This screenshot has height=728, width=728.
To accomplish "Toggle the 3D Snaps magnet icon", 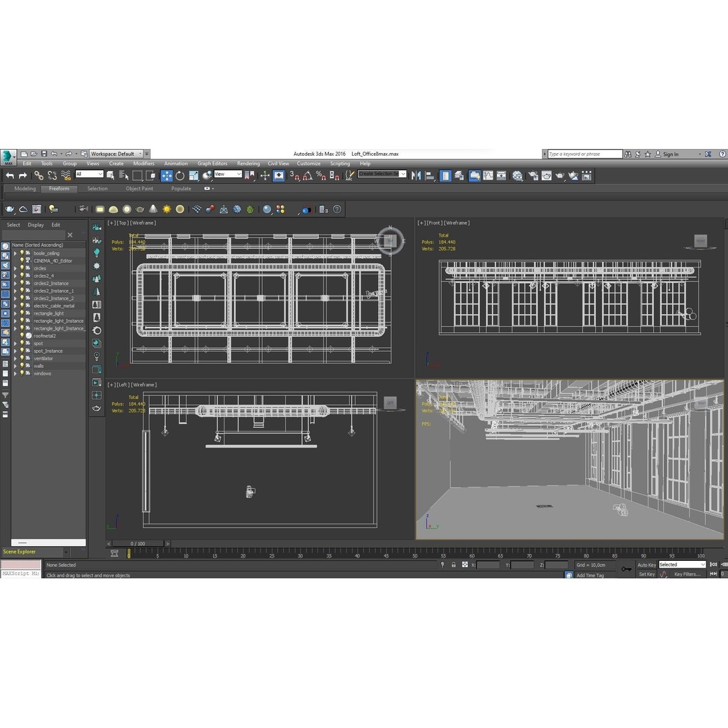I will pos(295,175).
